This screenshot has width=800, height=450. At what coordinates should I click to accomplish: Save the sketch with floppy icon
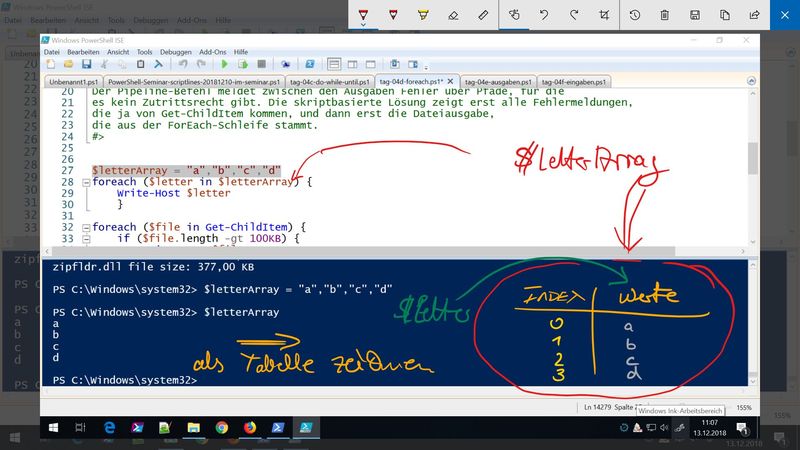point(694,15)
